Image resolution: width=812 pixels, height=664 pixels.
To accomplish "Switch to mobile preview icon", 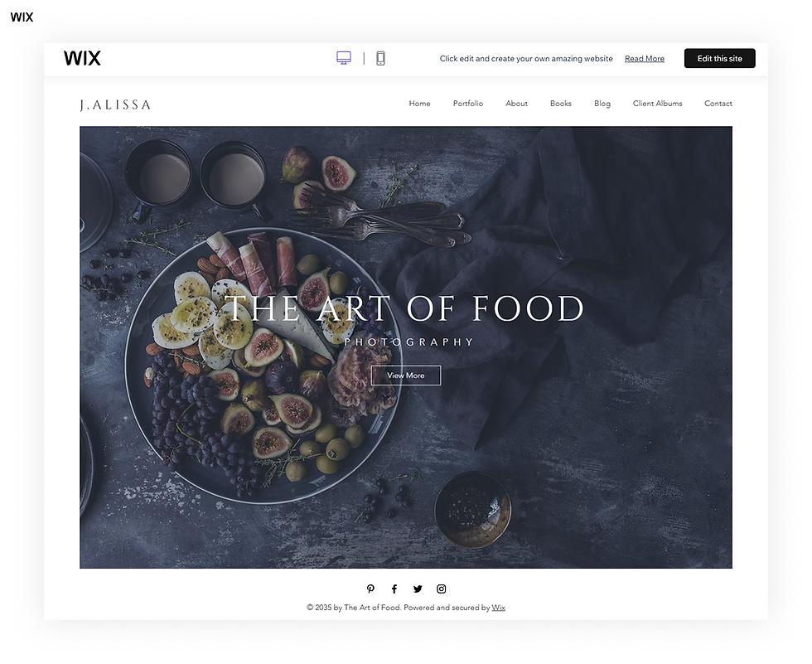I will point(380,58).
